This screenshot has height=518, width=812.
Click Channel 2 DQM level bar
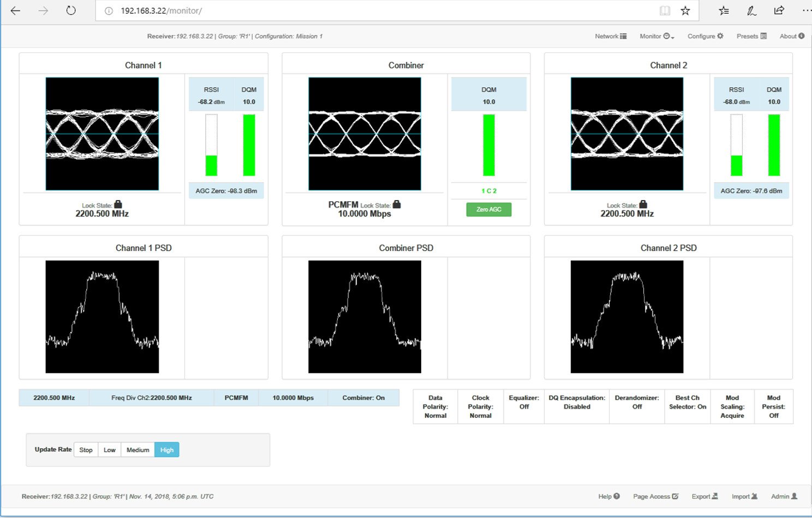pyautogui.click(x=774, y=145)
